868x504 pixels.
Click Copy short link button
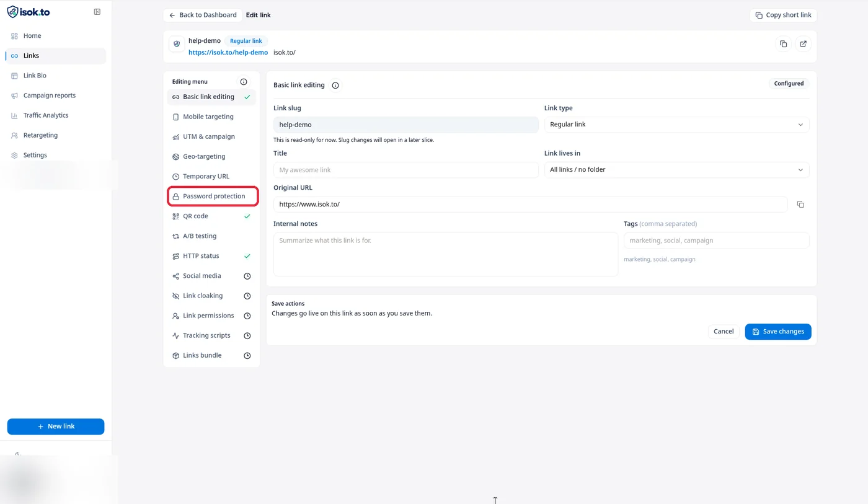point(783,15)
